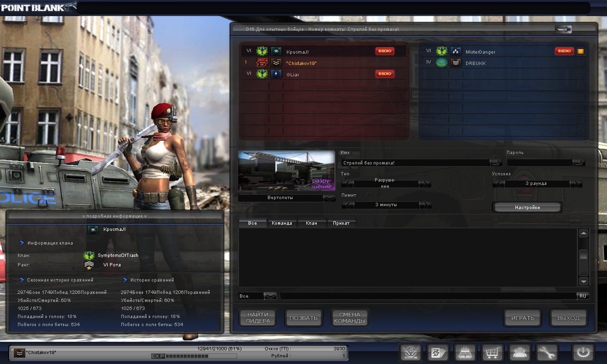607x364 pixels.
Task: Open the backpack inventory
Action: [466, 353]
